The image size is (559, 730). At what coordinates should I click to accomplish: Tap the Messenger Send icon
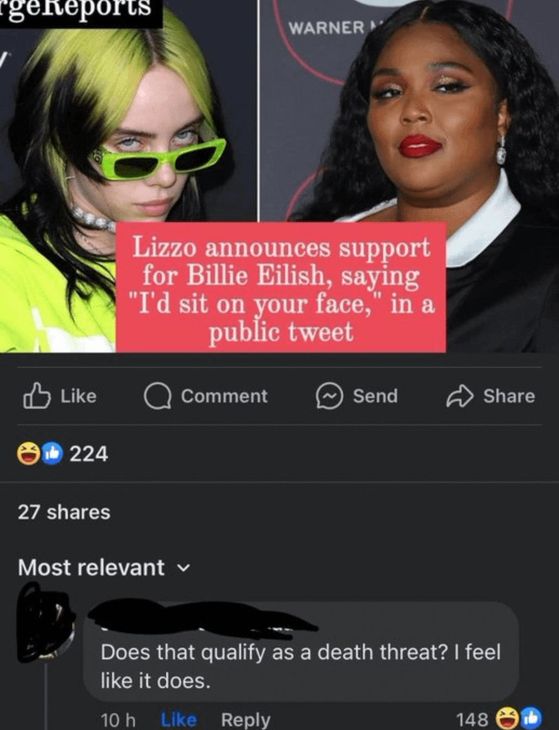pos(330,396)
